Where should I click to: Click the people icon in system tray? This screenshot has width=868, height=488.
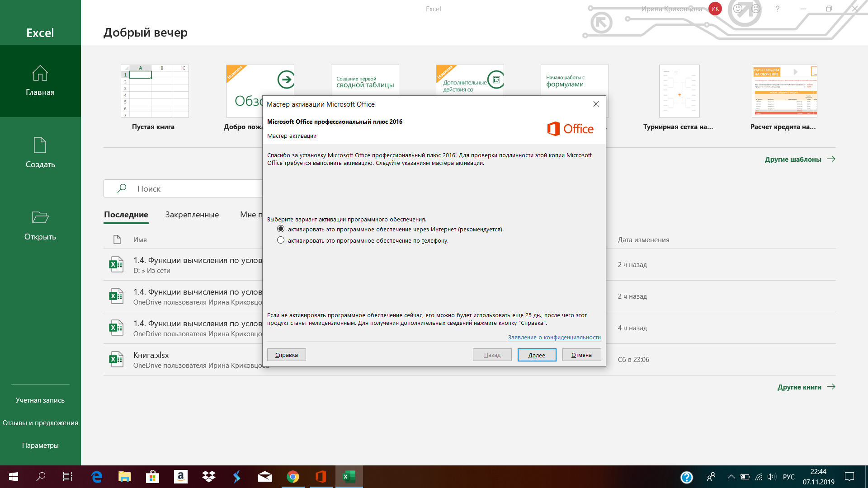711,477
